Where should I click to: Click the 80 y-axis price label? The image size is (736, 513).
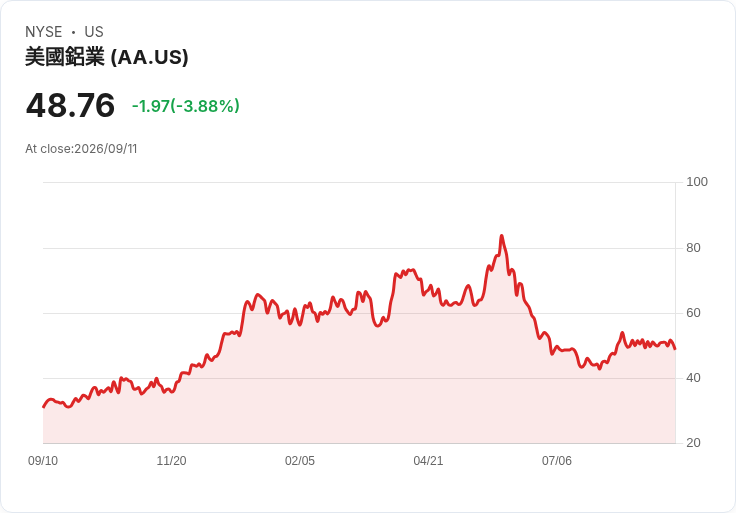[x=693, y=248]
